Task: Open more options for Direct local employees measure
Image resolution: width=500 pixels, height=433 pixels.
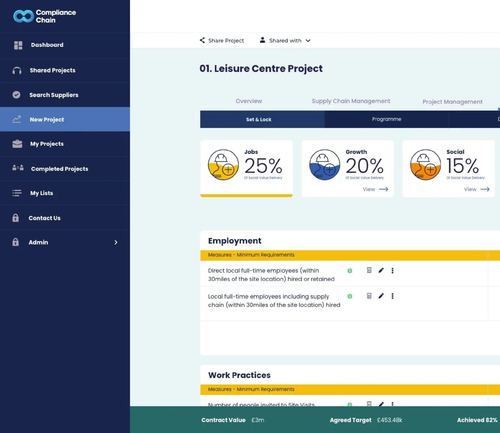Action: coord(392,270)
